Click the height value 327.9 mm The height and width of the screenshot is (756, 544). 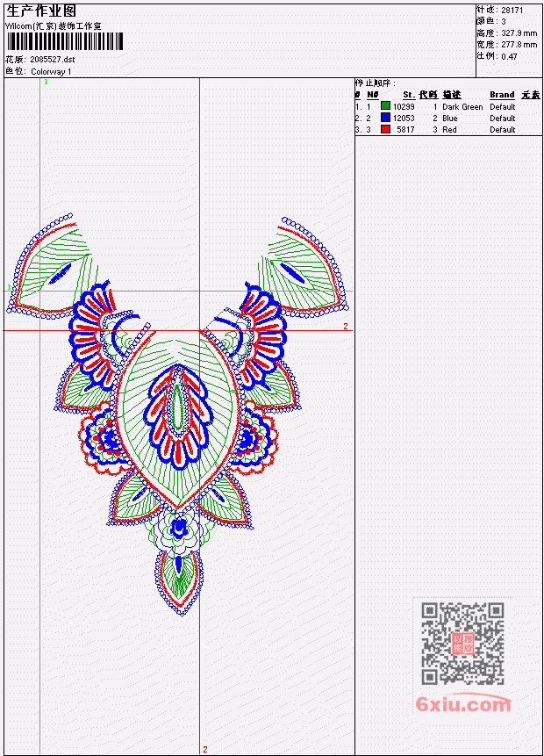tap(519, 33)
